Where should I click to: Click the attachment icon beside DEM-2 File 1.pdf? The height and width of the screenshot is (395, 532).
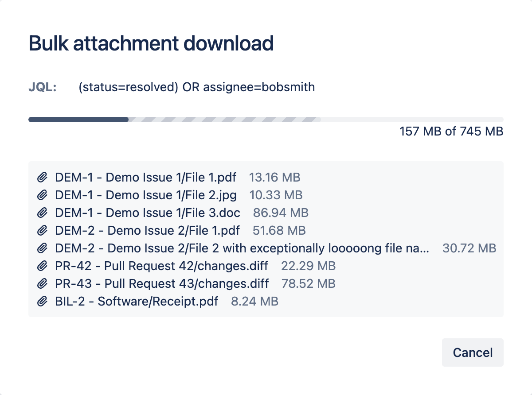42,230
